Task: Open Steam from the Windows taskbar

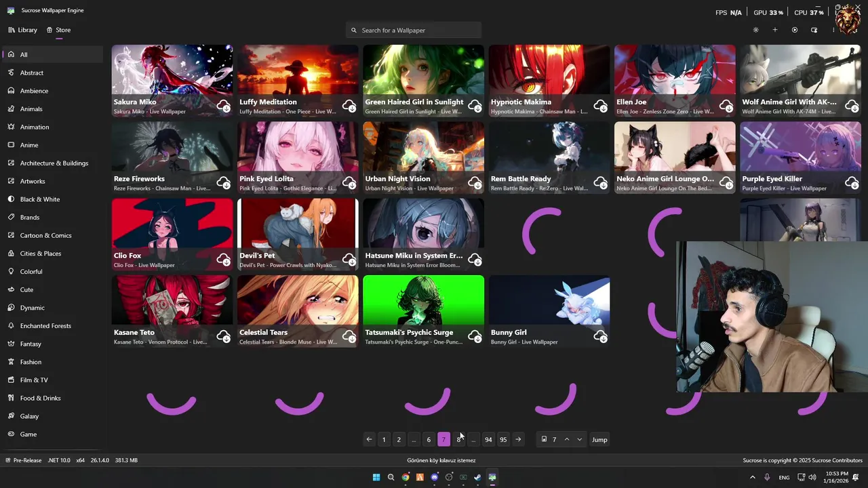Action: 477,477
